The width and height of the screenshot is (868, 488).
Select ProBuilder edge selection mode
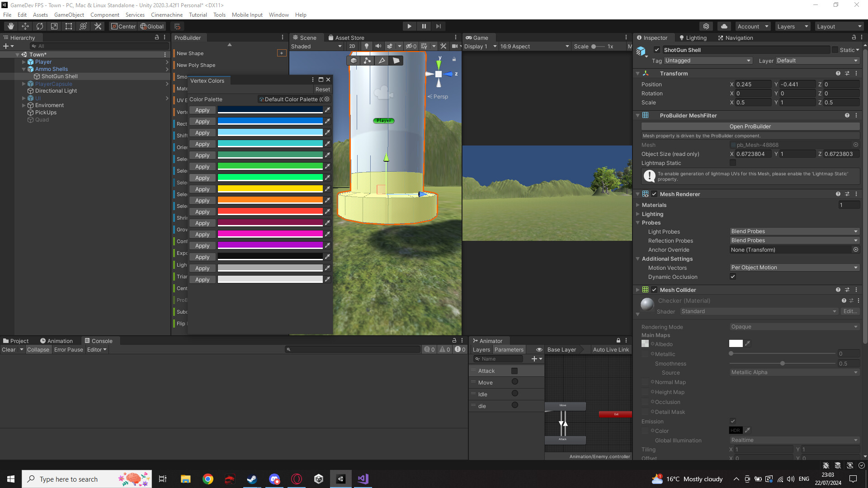(382, 60)
